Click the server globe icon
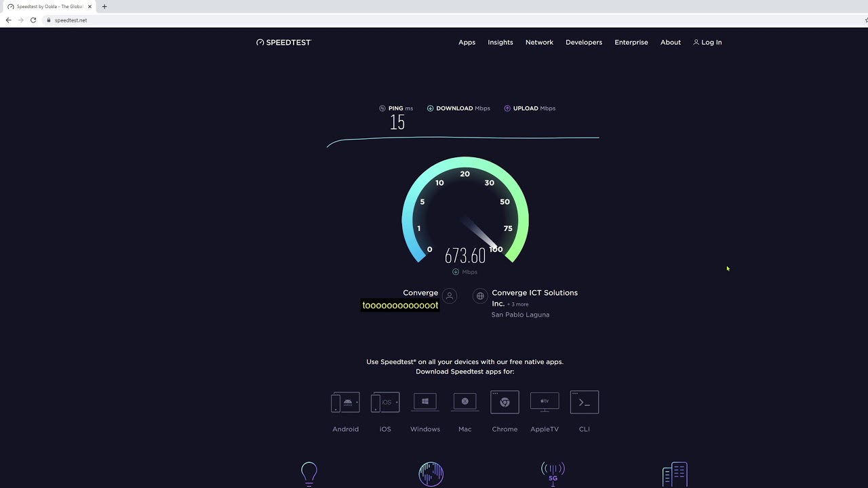The height and width of the screenshot is (488, 868). click(x=480, y=296)
